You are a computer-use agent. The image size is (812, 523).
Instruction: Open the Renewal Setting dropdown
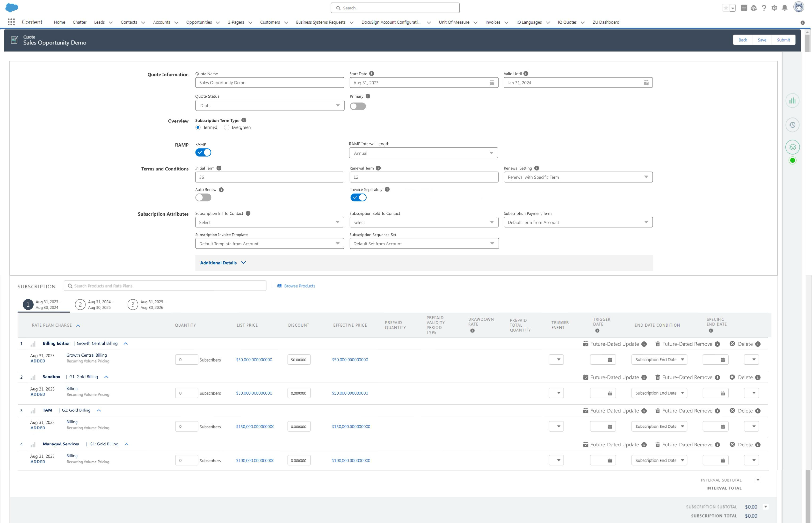pyautogui.click(x=646, y=177)
